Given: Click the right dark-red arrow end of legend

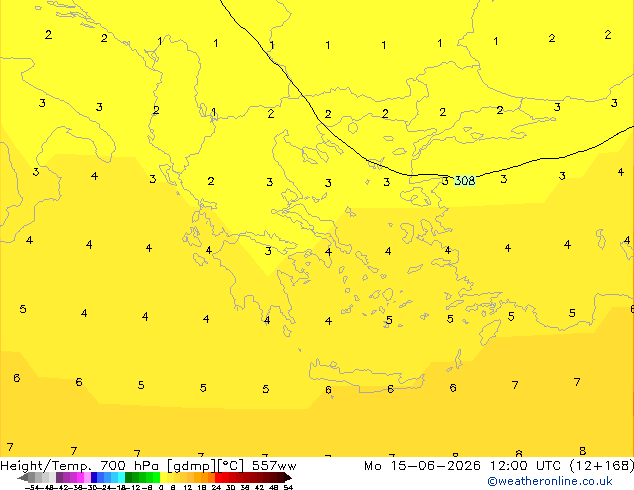Looking at the screenshot, I should (288, 478).
